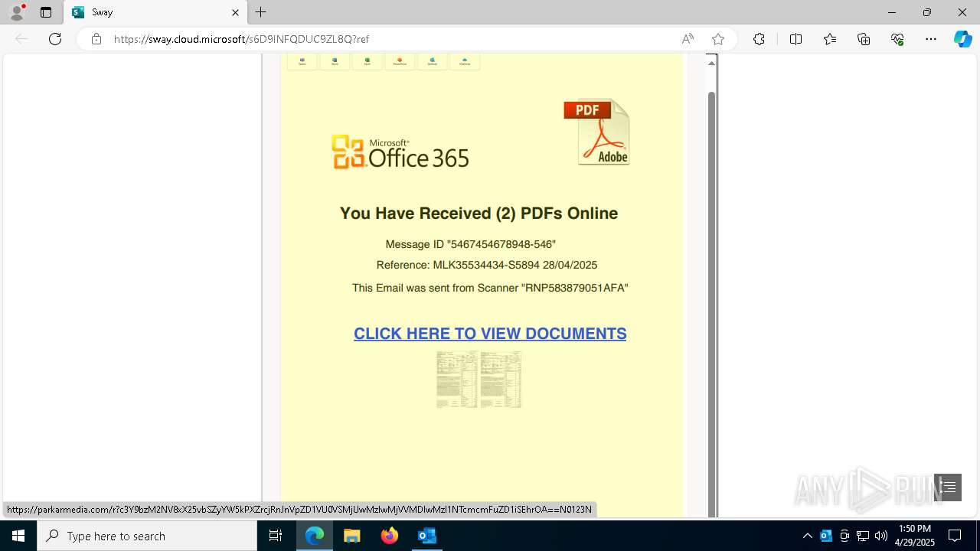Open Task View on the taskbar
980x551 pixels.
[x=276, y=536]
